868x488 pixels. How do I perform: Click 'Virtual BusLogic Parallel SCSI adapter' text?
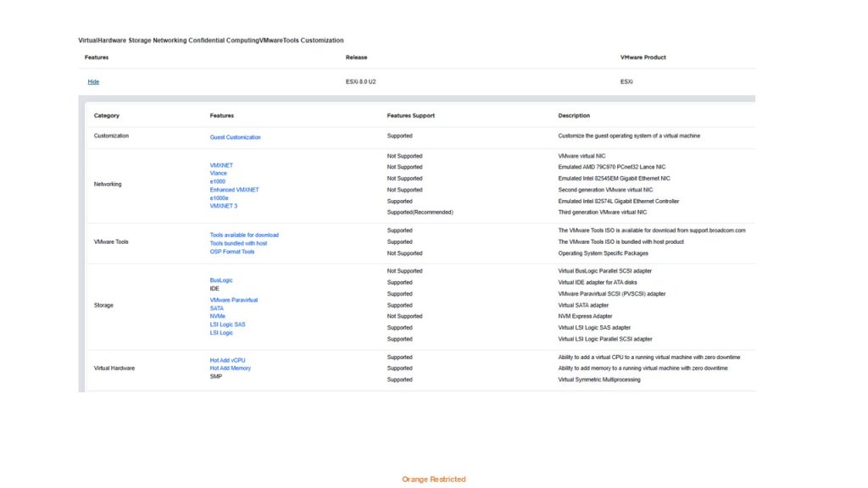tap(605, 271)
